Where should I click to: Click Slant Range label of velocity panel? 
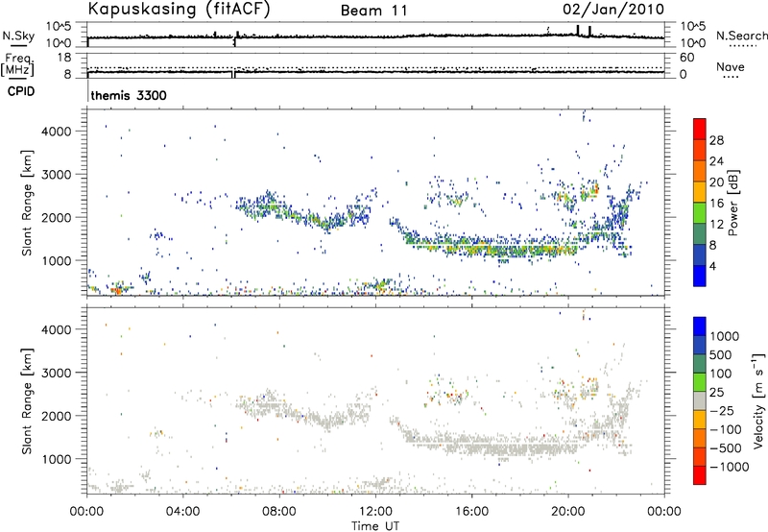(27, 401)
